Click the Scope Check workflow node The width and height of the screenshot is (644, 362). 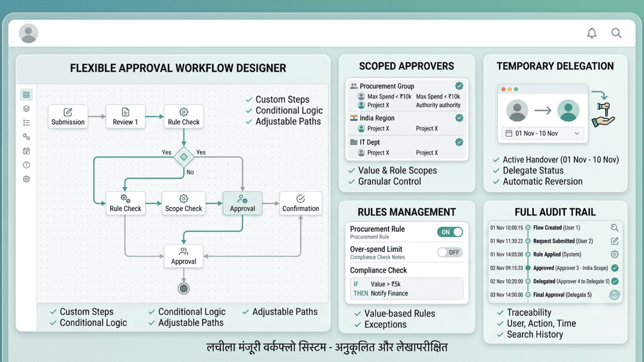click(184, 203)
